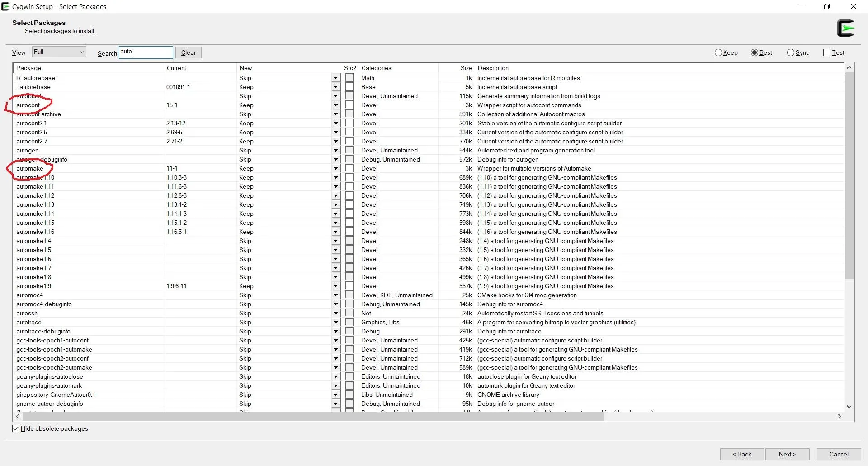Viewport: 868px width, 466px height.
Task: Tick the Src checkbox for autossh
Action: click(349, 313)
